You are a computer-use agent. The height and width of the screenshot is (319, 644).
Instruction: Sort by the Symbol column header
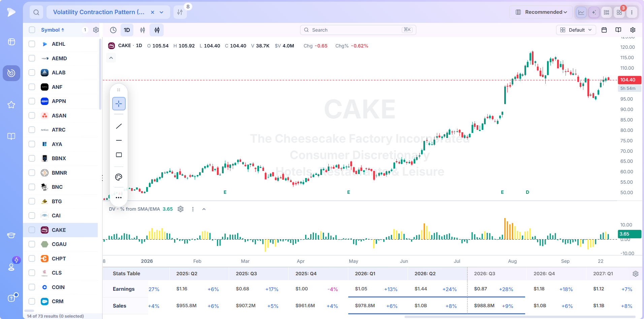(x=53, y=30)
